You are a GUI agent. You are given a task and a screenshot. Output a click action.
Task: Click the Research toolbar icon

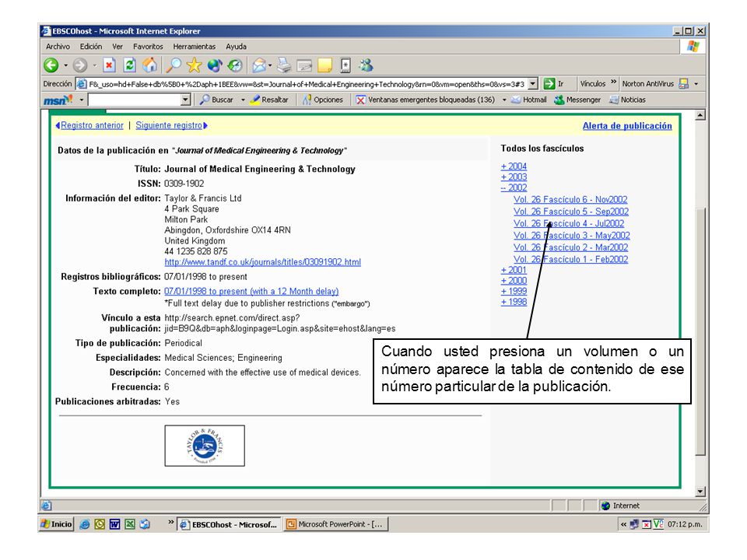[345, 65]
